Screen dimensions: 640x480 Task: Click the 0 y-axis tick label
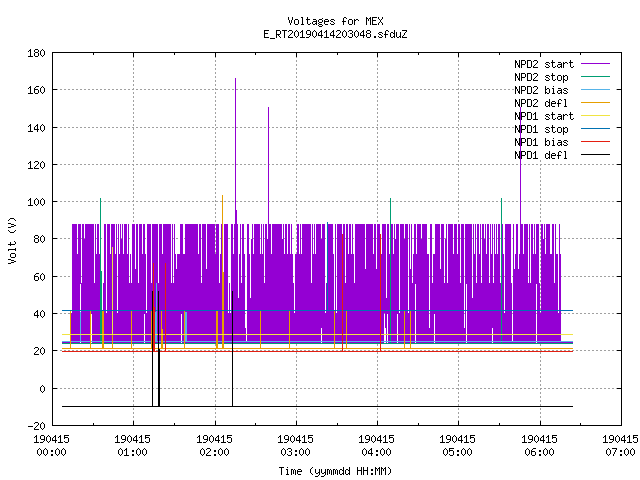[x=42, y=389]
